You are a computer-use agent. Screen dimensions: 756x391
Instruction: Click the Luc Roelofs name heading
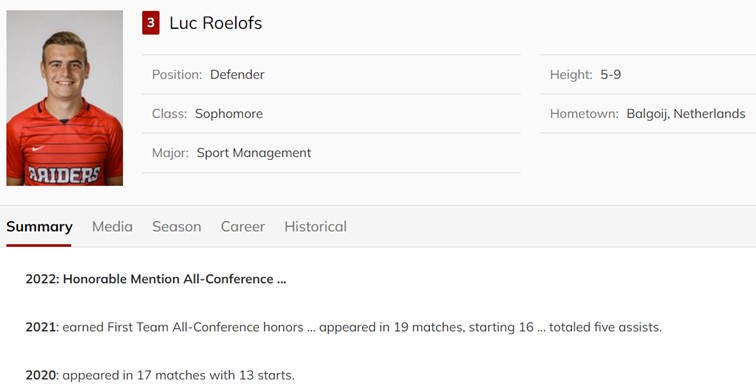pyautogui.click(x=216, y=23)
